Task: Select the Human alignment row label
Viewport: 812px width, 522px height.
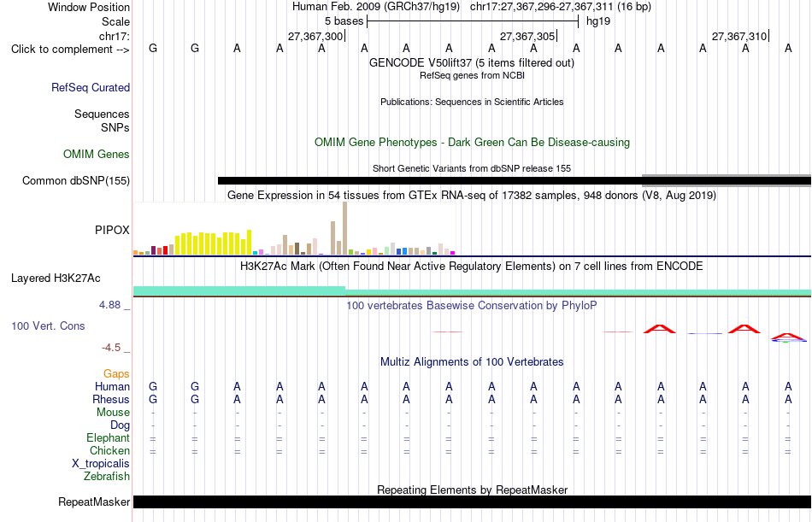Action: click(x=112, y=387)
